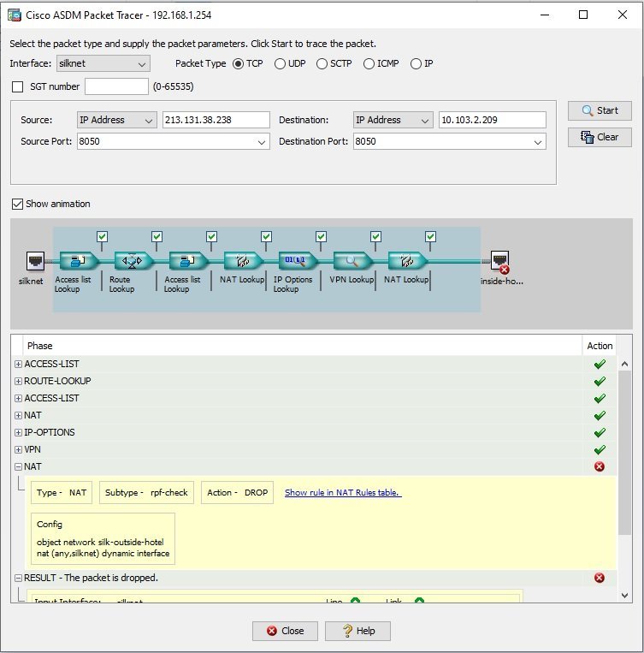Collapse the dropped NAT phase row
644x653 pixels.
coord(18,466)
